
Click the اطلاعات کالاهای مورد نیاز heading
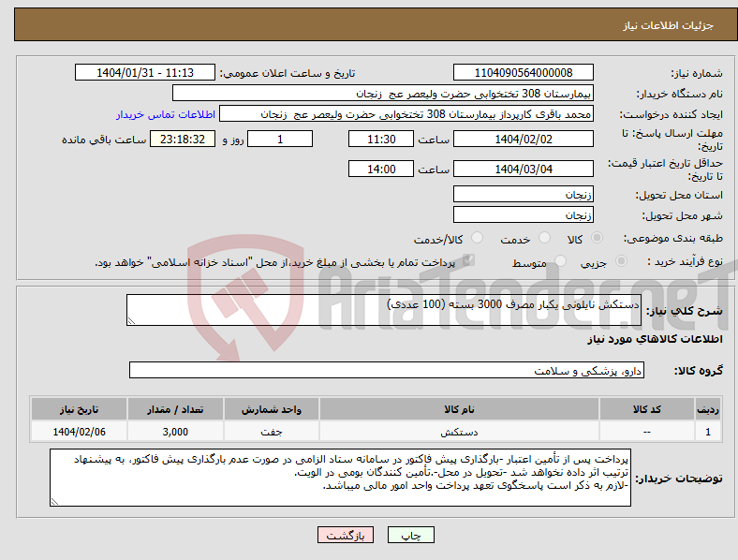click(655, 339)
